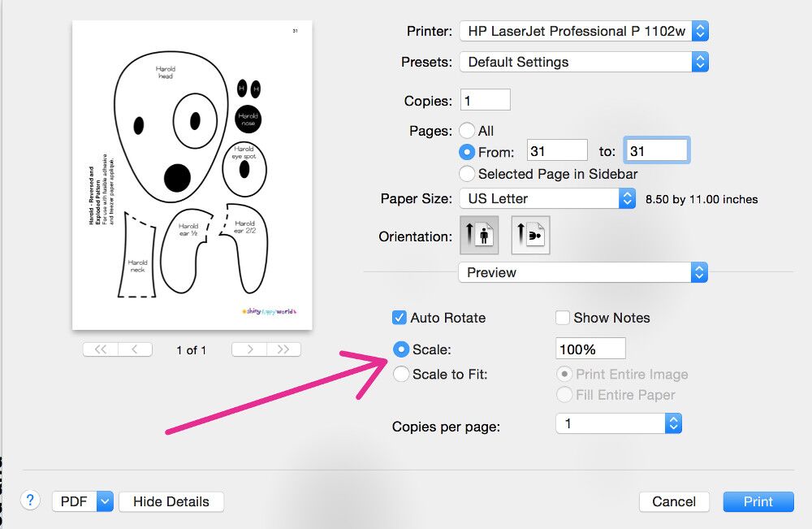Jump to first preview page
This screenshot has width=812, height=529.
pyautogui.click(x=101, y=349)
